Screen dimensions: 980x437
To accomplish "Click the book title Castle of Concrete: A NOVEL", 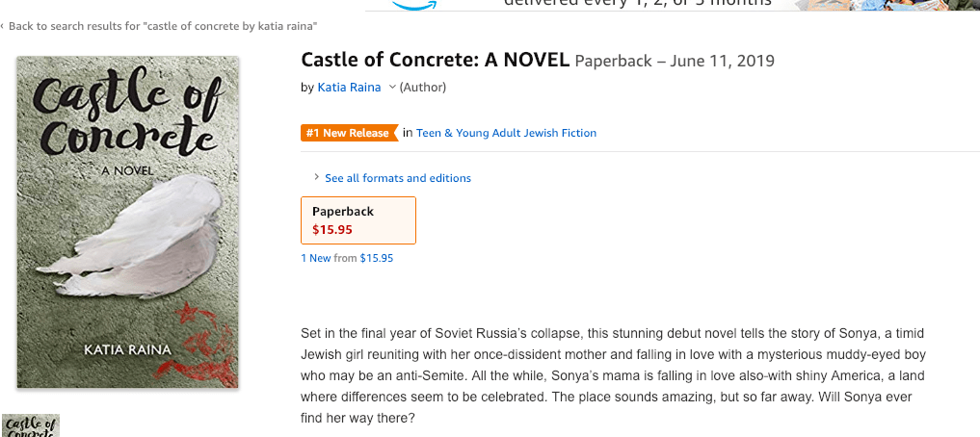I will [436, 60].
